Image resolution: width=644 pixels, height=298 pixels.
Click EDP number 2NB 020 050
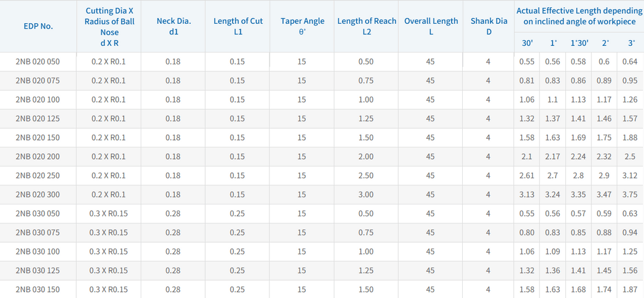point(38,61)
